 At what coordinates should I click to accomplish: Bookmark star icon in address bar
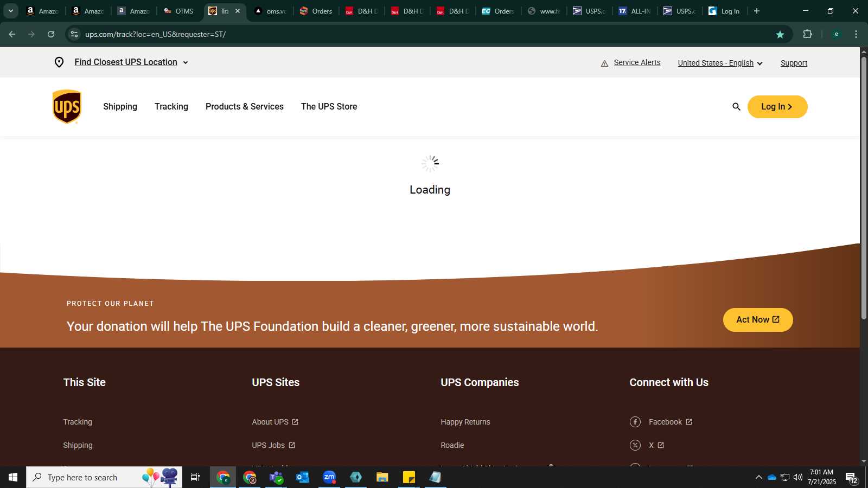point(780,34)
